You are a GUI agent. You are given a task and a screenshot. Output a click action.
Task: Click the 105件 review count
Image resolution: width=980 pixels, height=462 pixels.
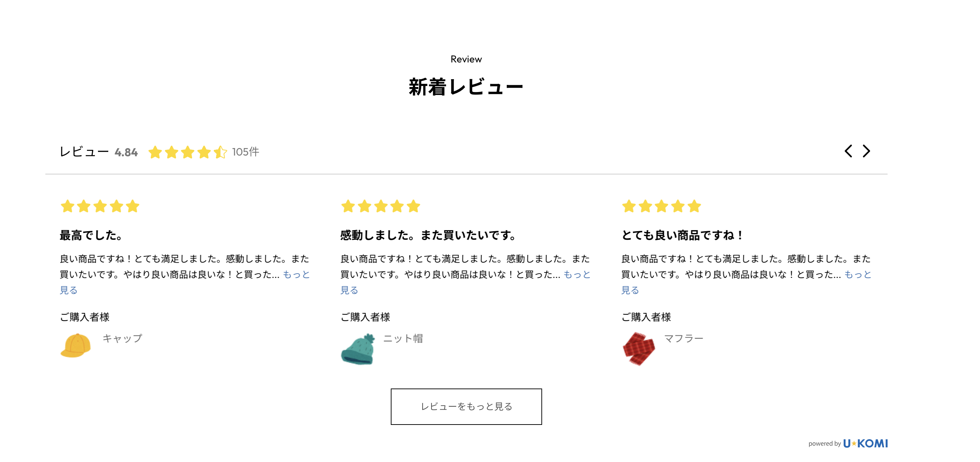246,152
